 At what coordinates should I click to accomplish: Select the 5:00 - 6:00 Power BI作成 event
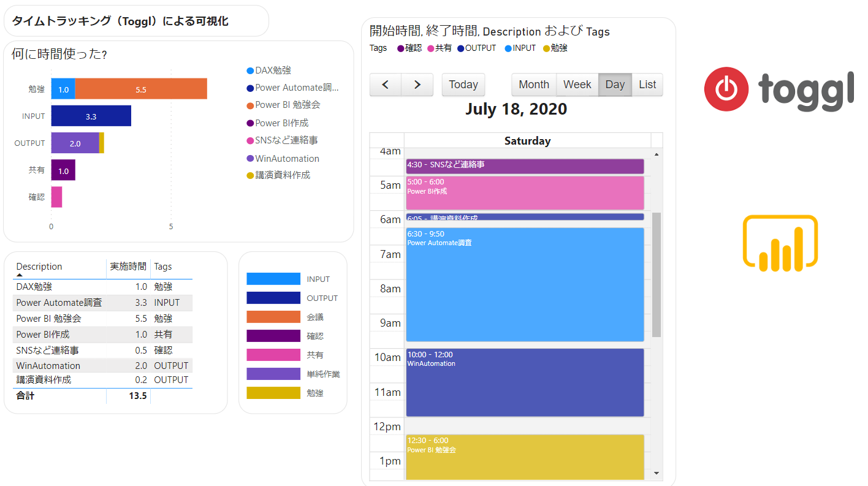point(525,193)
